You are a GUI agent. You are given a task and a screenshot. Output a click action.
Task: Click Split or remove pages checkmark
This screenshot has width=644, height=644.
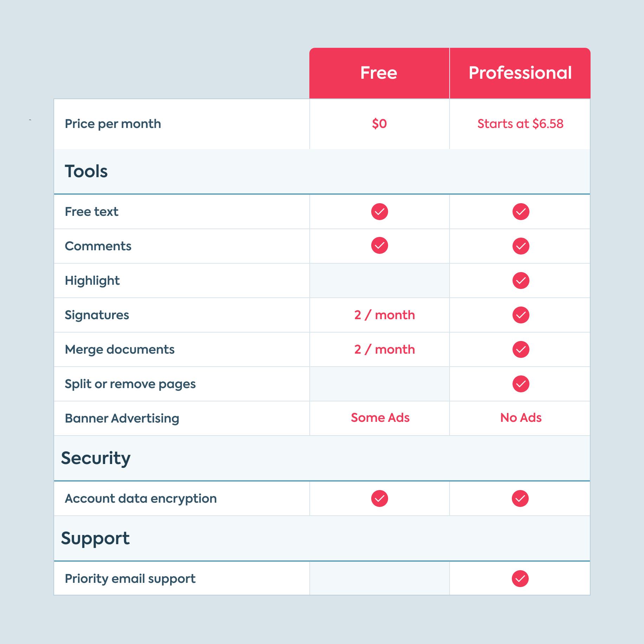521,384
